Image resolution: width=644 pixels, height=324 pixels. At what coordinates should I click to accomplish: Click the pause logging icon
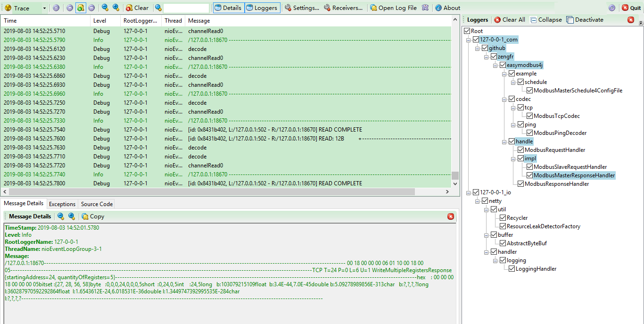[x=56, y=8]
